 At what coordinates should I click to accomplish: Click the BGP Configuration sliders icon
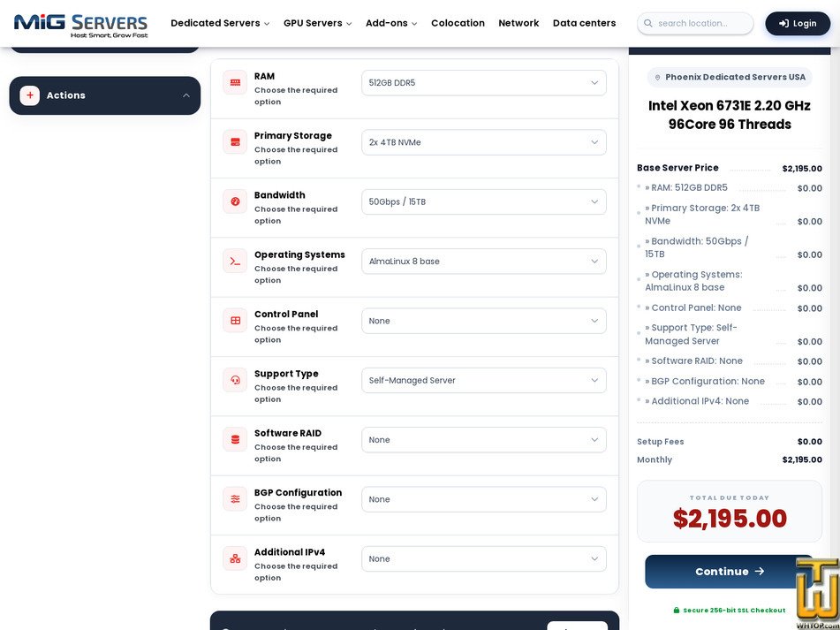tap(235, 498)
